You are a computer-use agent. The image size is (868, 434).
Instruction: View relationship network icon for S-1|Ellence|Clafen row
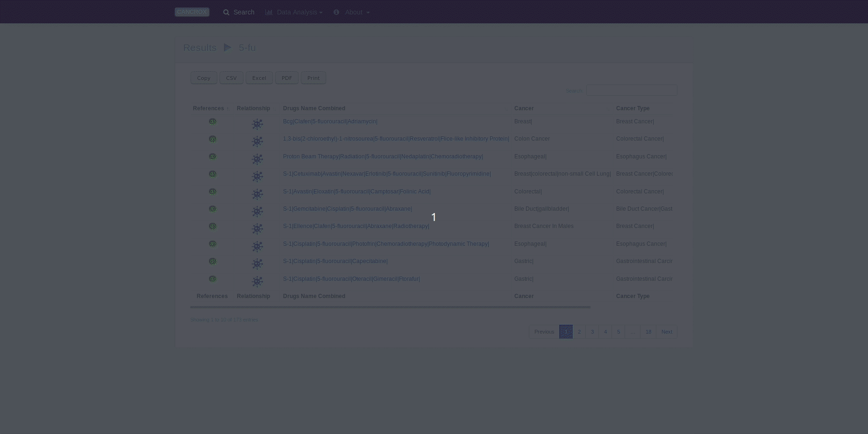pyautogui.click(x=257, y=228)
